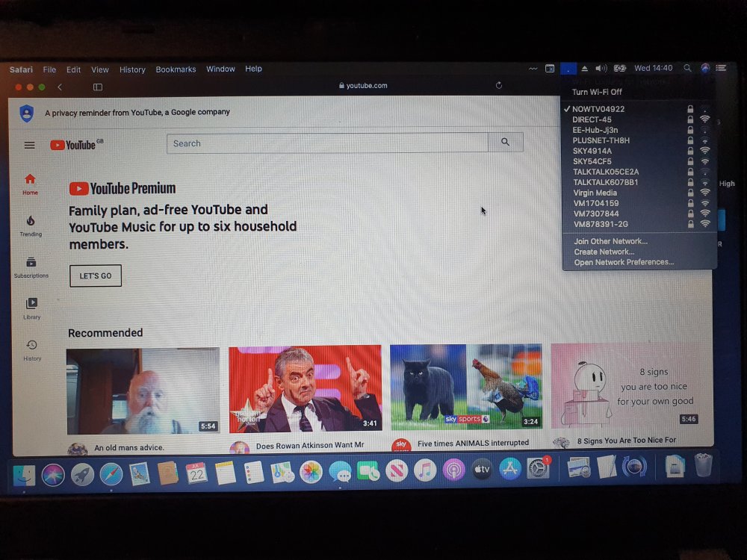
Task: Connect to VM878391-2G network
Action: click(639, 224)
